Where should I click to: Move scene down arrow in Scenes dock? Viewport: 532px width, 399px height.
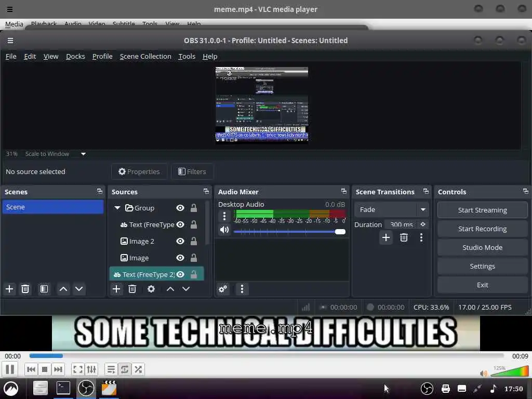79,289
